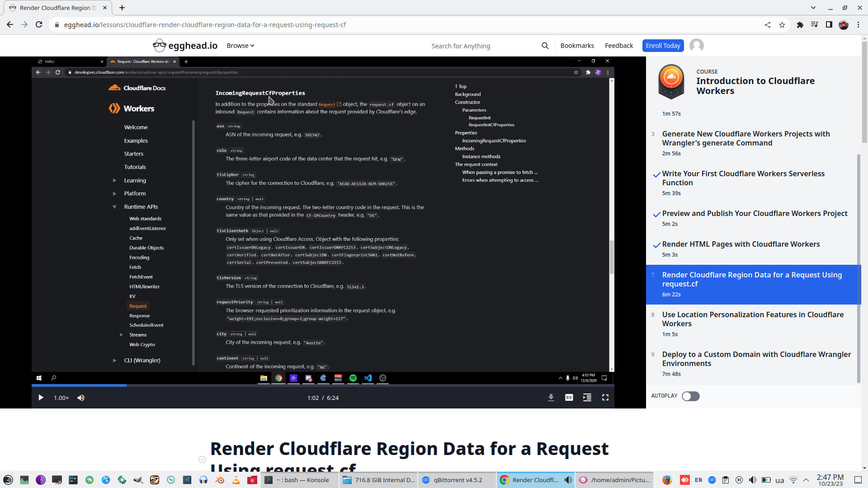Open the Browse dropdown menu

[x=240, y=46]
